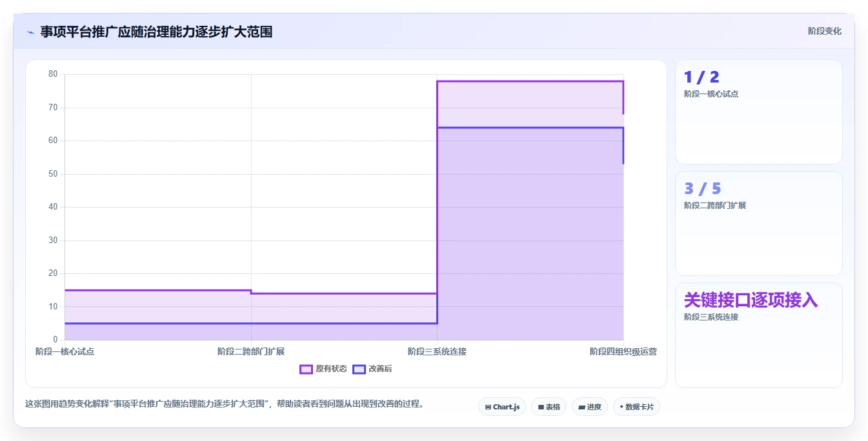Viewport: 868px width, 441px height.
Task: Open the 3 / 5 阶段二跨部门扩展 card
Action: point(759,223)
